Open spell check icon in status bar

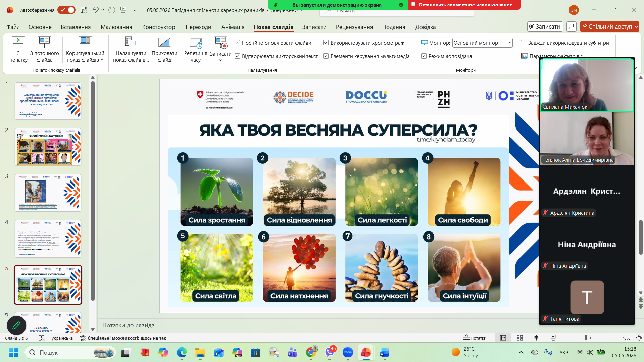(x=42, y=338)
